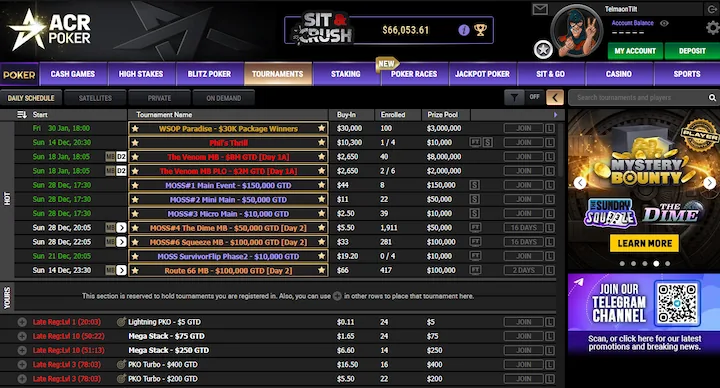Screen dimensions: 720x388
Task: Click the S icon on MOSS#1 Main Event row
Action: (x=475, y=185)
